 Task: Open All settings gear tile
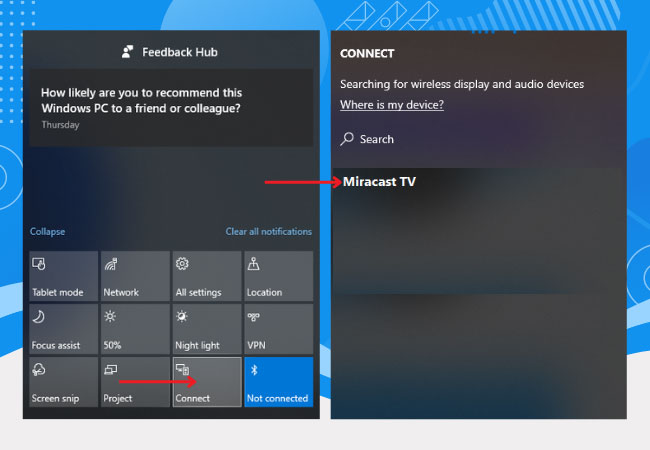point(207,276)
